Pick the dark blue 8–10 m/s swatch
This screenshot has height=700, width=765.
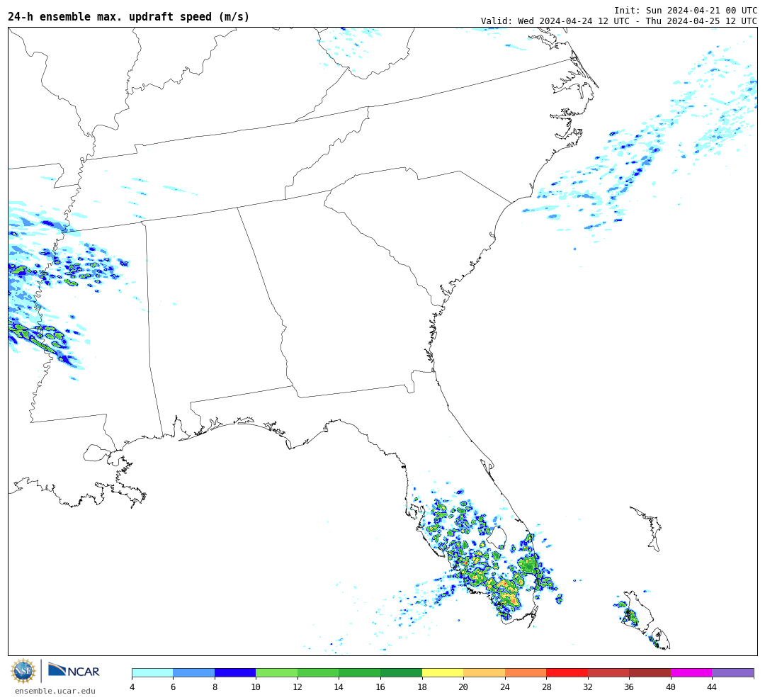pos(235,672)
